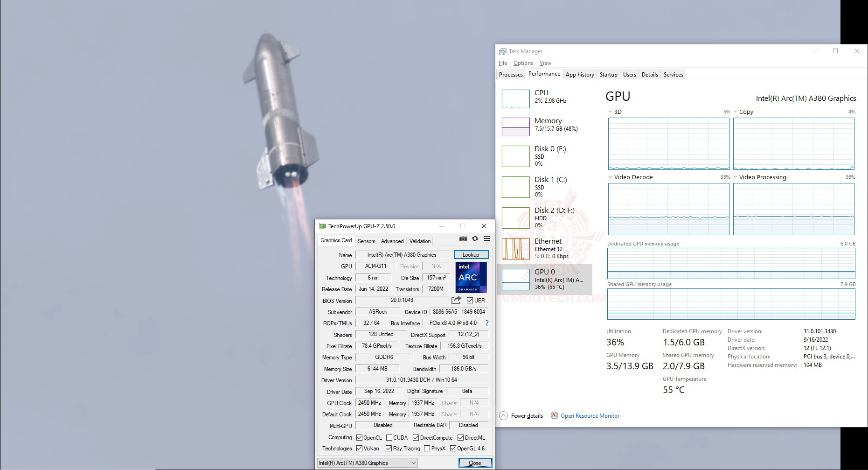Open the 3D graph engine dropdown
Viewport: 868px width, 470px height.
point(610,112)
